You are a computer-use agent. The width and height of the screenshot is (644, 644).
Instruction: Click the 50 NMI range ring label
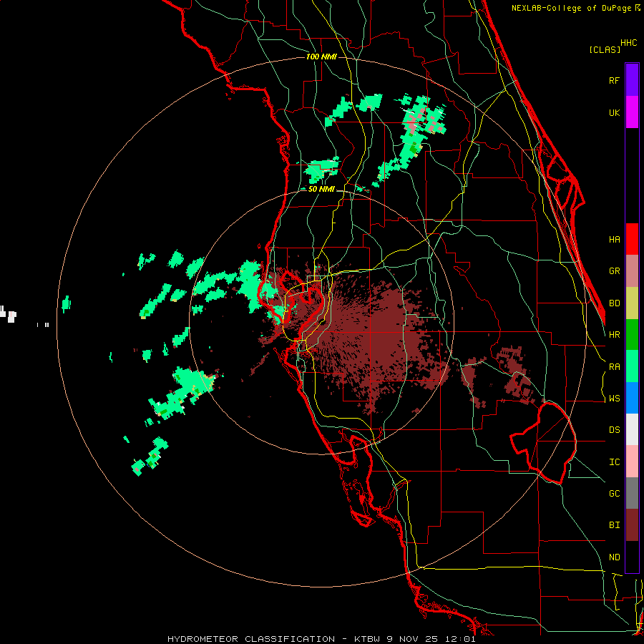[321, 189]
